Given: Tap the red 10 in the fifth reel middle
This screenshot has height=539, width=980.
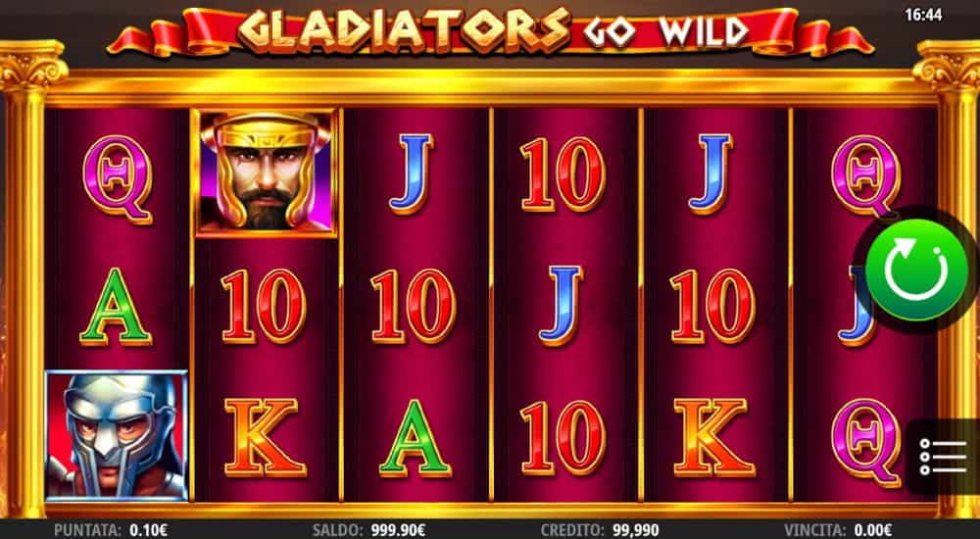Looking at the screenshot, I should click(712, 306).
